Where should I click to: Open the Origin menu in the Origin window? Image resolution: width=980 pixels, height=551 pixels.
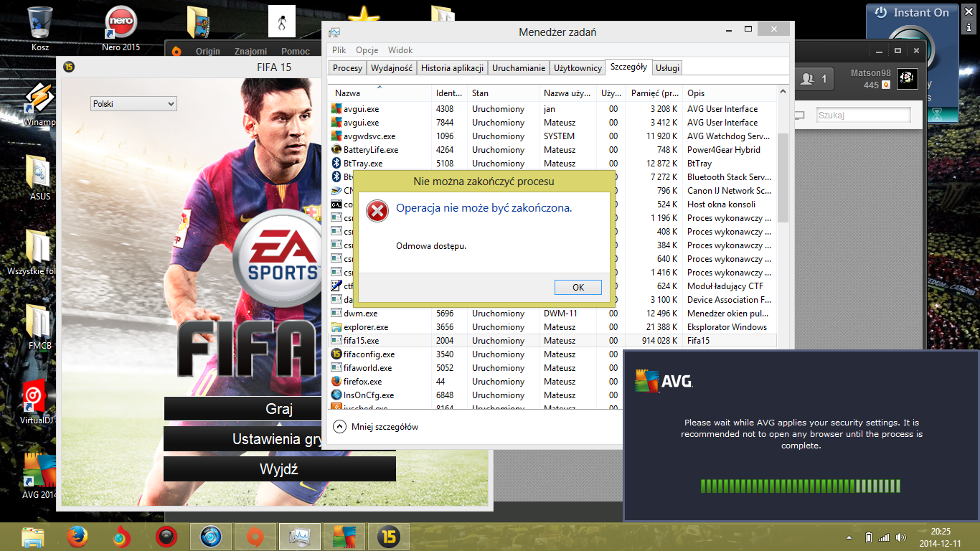(208, 51)
